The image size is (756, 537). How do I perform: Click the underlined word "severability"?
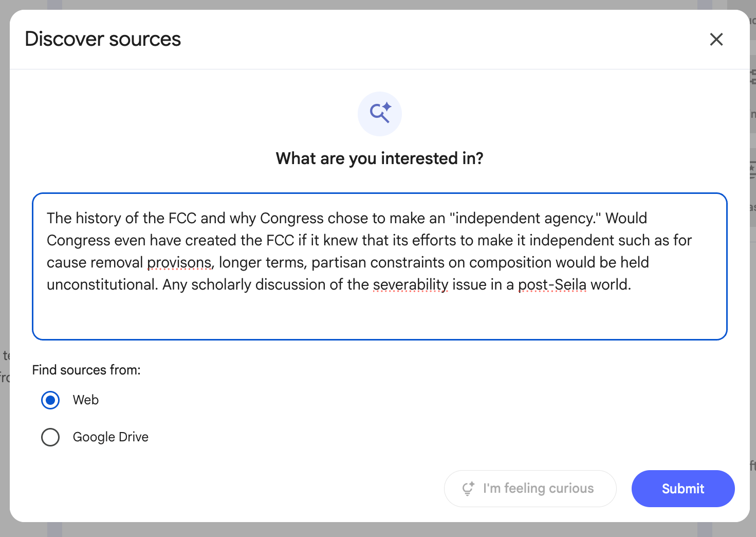click(x=411, y=285)
